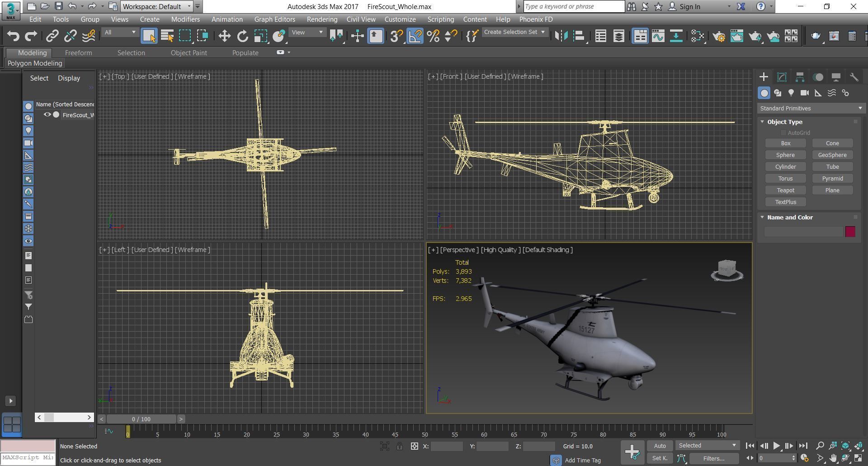Choose the Select and Rotate tool

click(x=243, y=36)
